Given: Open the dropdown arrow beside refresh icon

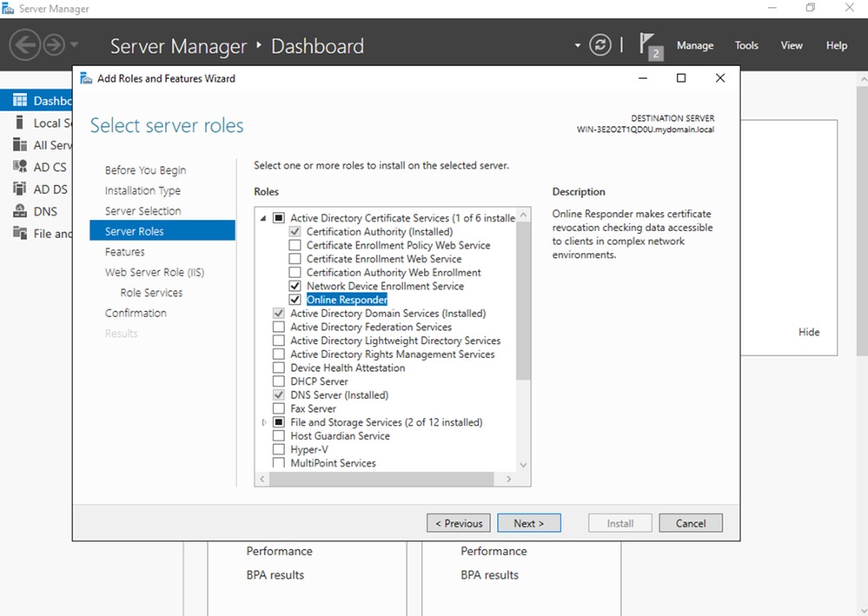Looking at the screenshot, I should click(x=578, y=45).
